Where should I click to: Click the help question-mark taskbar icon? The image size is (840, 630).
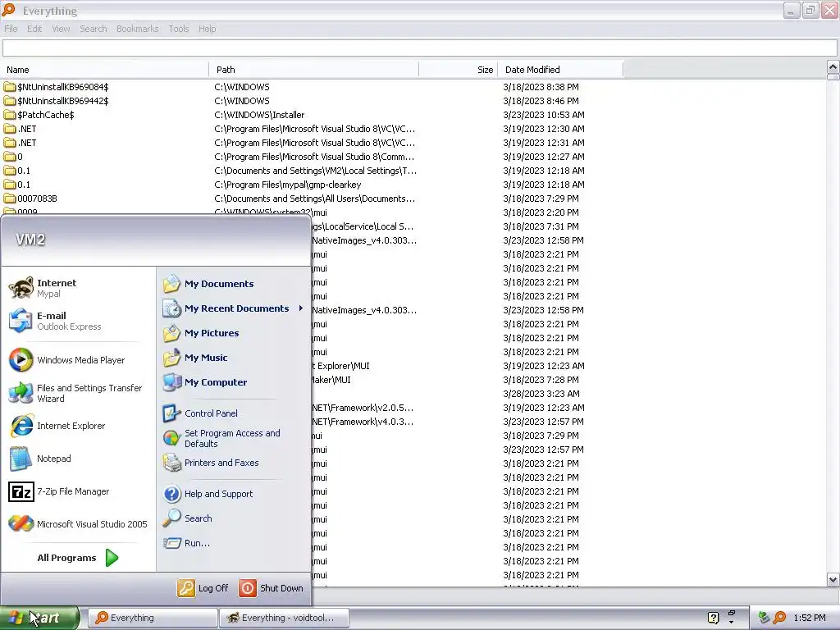(x=713, y=618)
